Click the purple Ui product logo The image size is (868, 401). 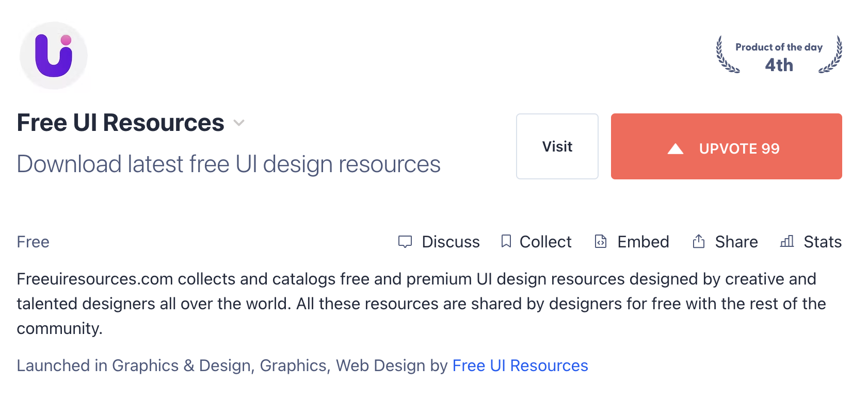point(54,56)
